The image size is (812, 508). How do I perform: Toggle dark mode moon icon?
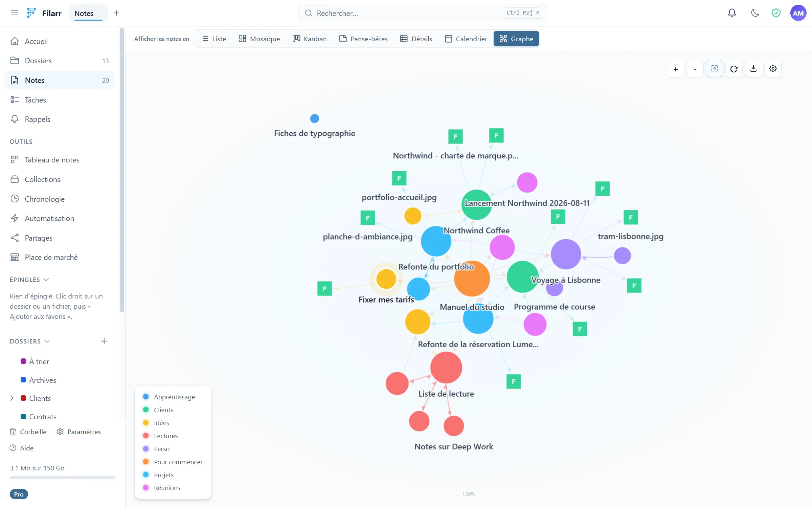(x=755, y=13)
